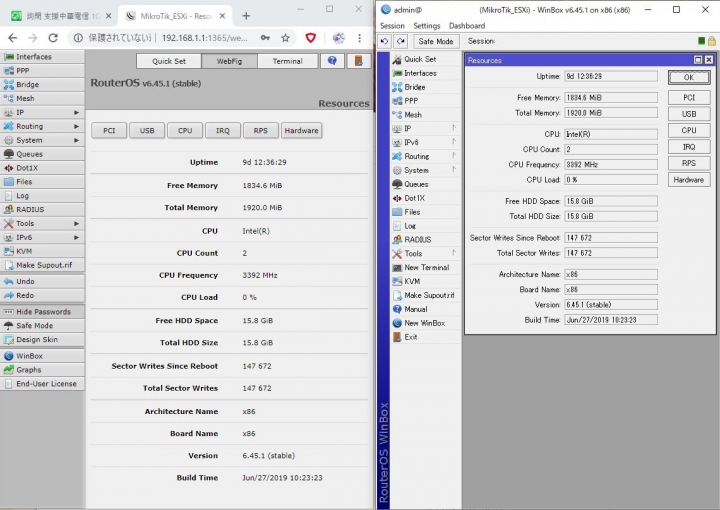Viewport: 720px width, 510px height.
Task: Open Settings menu in WinBox
Action: [x=427, y=26]
